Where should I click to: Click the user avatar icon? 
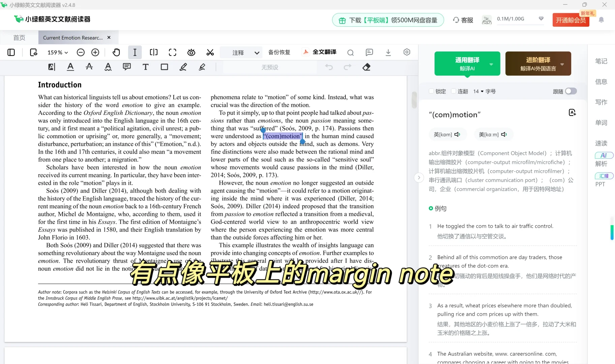point(487,20)
